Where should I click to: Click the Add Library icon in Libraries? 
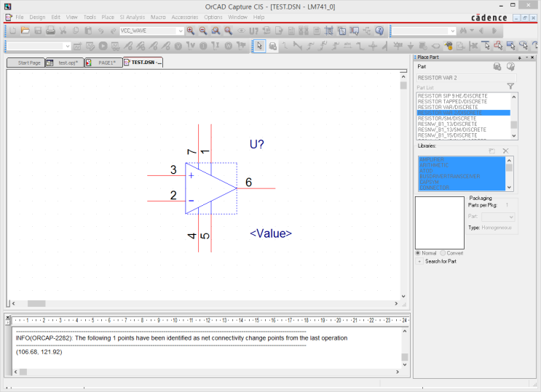(x=491, y=151)
